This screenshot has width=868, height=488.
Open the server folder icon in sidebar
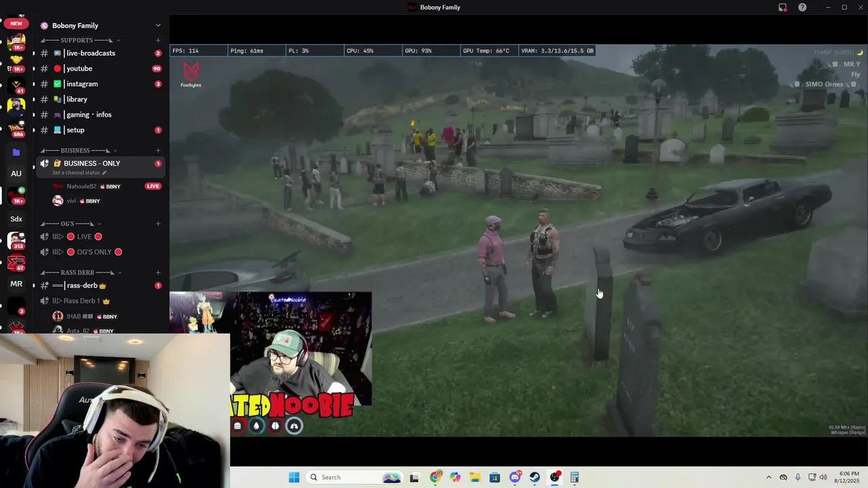coord(16,152)
